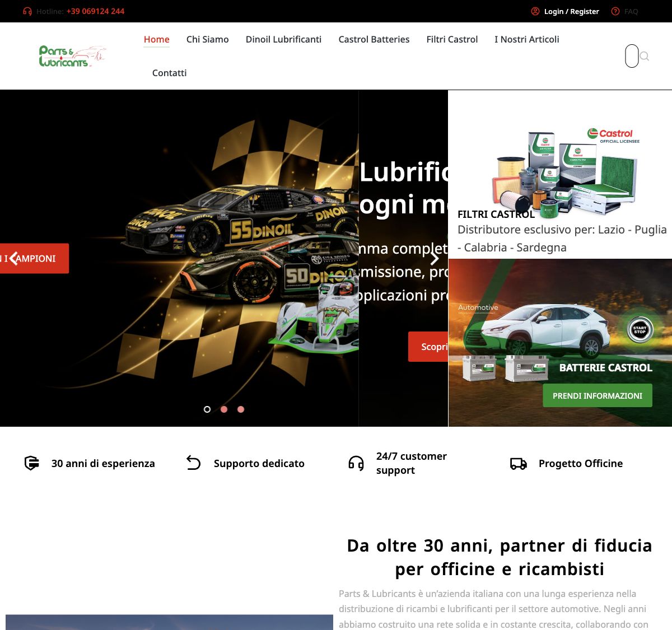Click the 24/7 customer support text
672x630 pixels.
coord(412,463)
